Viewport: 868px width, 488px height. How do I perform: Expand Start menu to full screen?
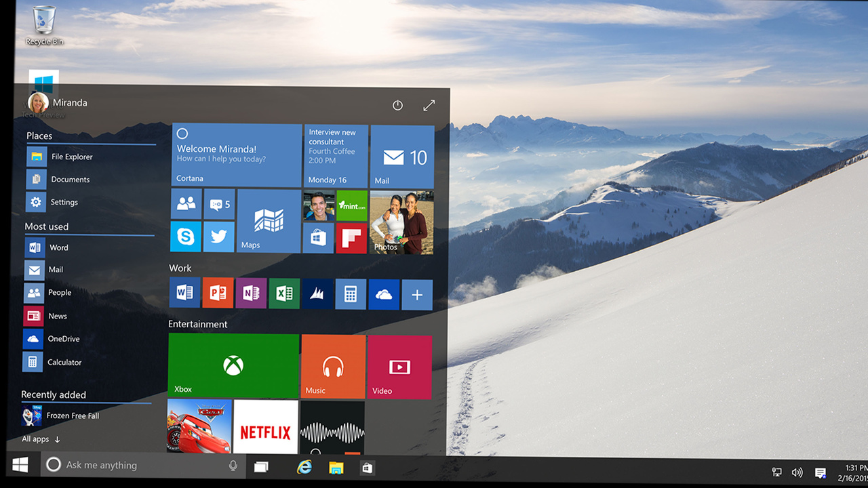429,105
